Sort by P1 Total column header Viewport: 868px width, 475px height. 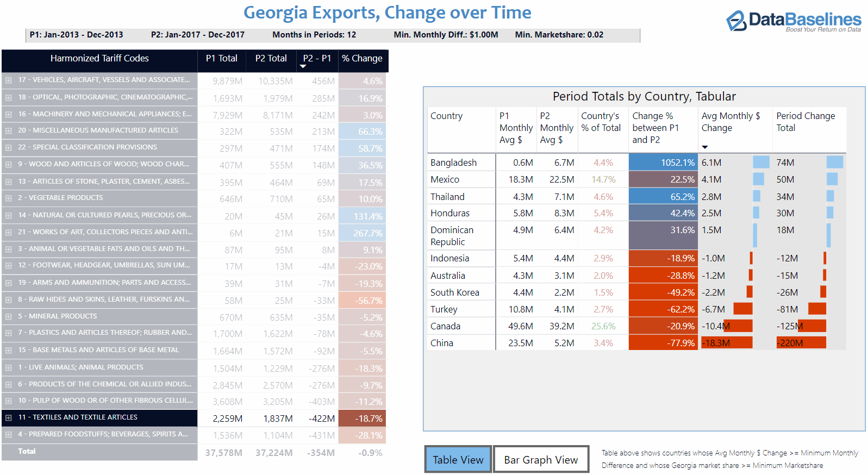tap(221, 59)
